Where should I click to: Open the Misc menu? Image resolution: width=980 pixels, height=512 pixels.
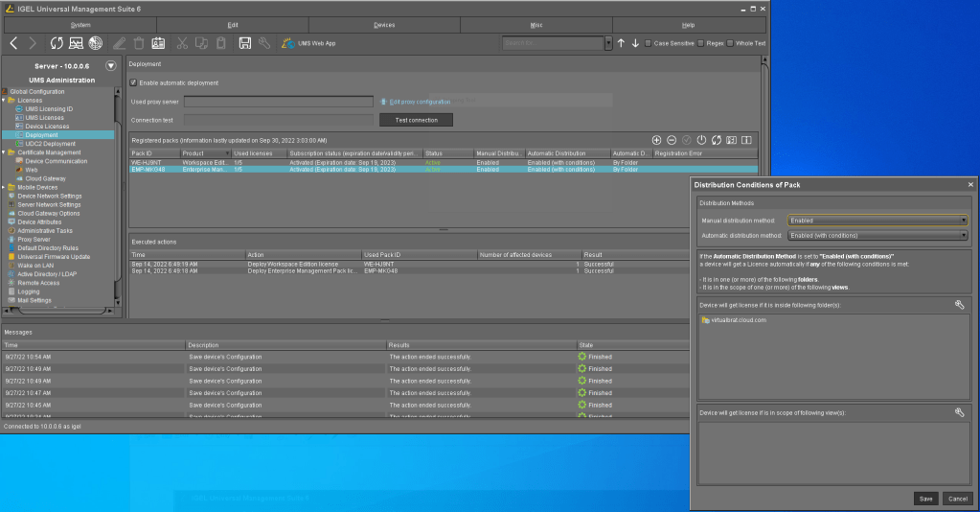pyautogui.click(x=536, y=24)
